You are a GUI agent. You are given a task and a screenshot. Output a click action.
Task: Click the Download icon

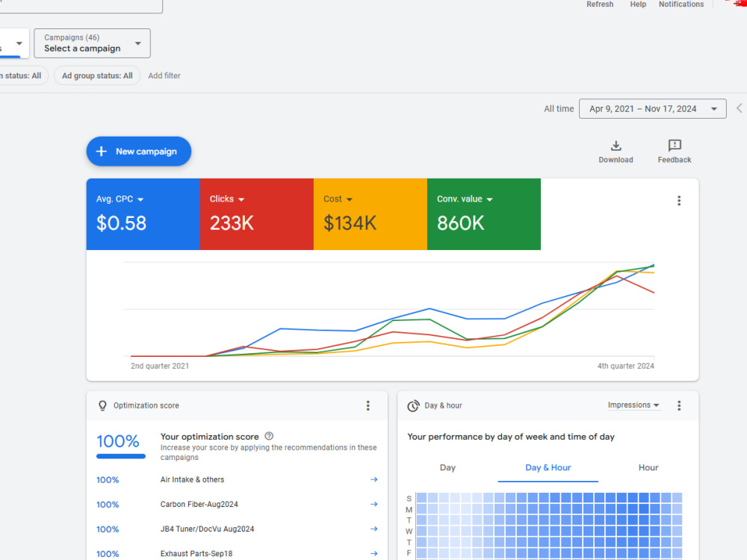616,146
